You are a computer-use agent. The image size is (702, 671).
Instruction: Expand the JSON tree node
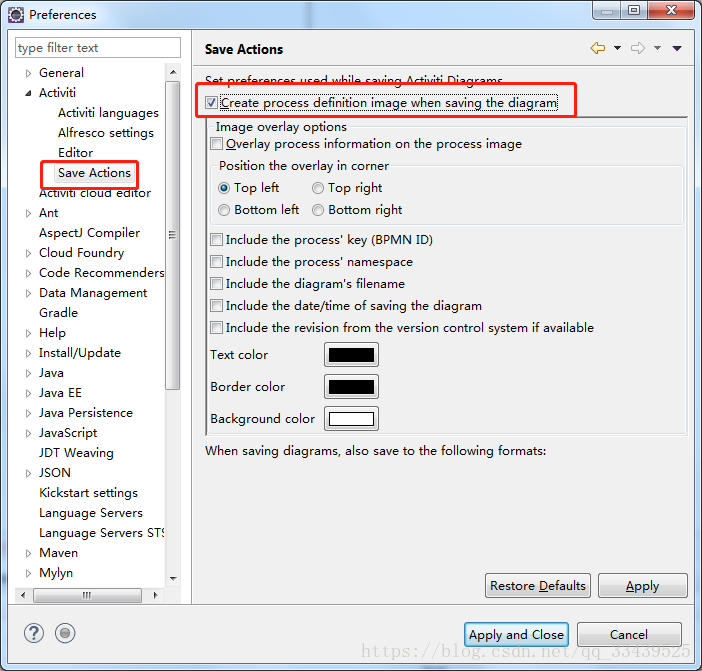click(28, 473)
